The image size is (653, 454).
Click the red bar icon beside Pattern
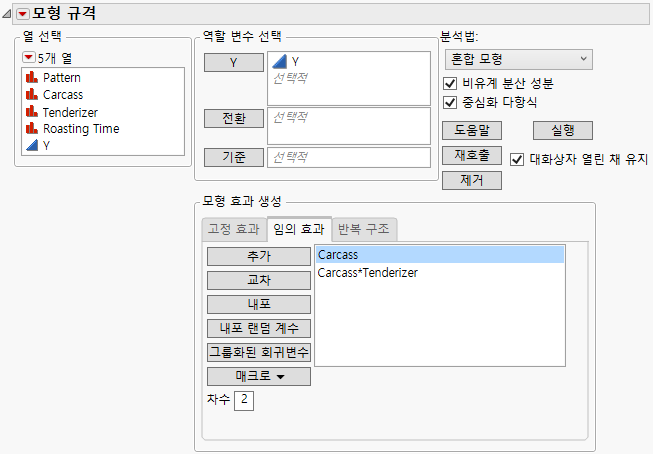(31, 77)
